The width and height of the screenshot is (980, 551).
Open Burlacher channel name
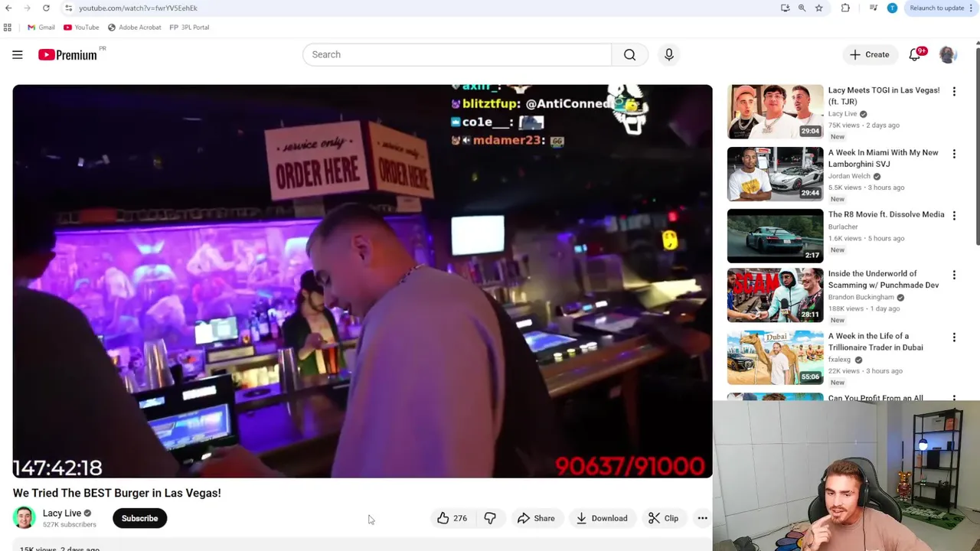(843, 227)
